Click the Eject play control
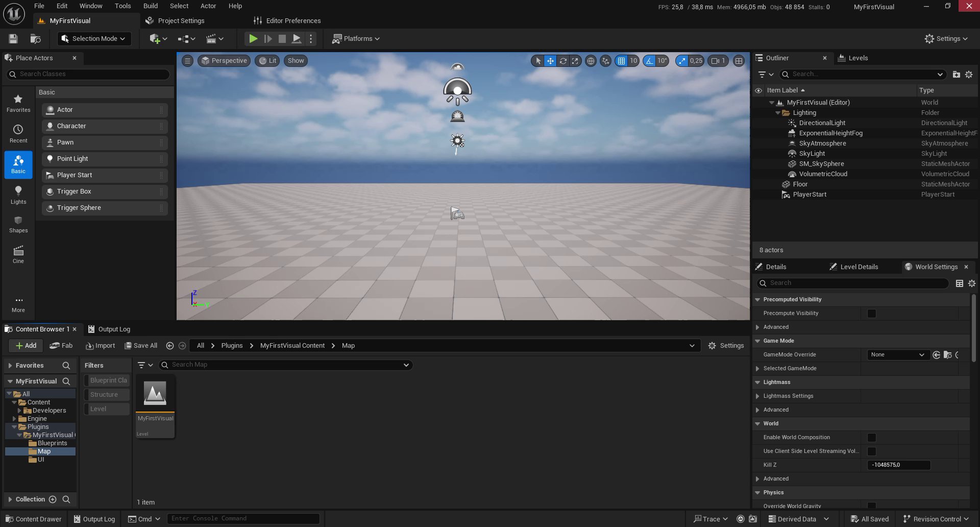This screenshot has width=980, height=527. pos(296,39)
